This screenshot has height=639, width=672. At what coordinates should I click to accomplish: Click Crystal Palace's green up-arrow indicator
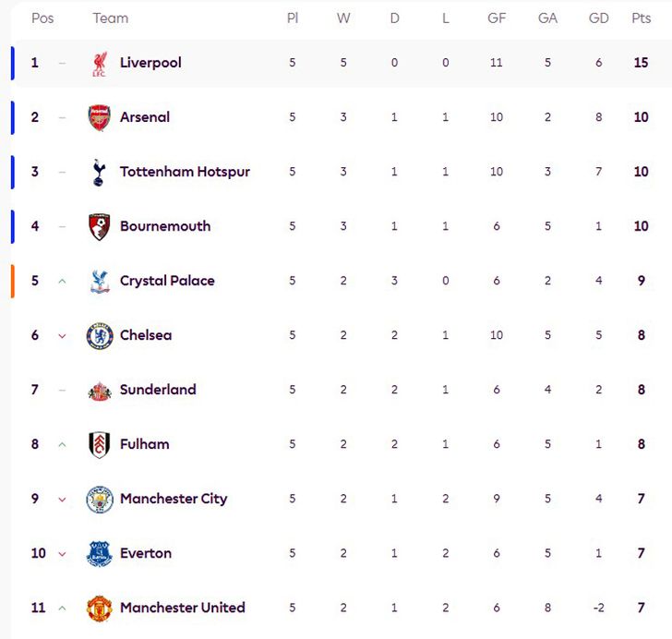[62, 281]
